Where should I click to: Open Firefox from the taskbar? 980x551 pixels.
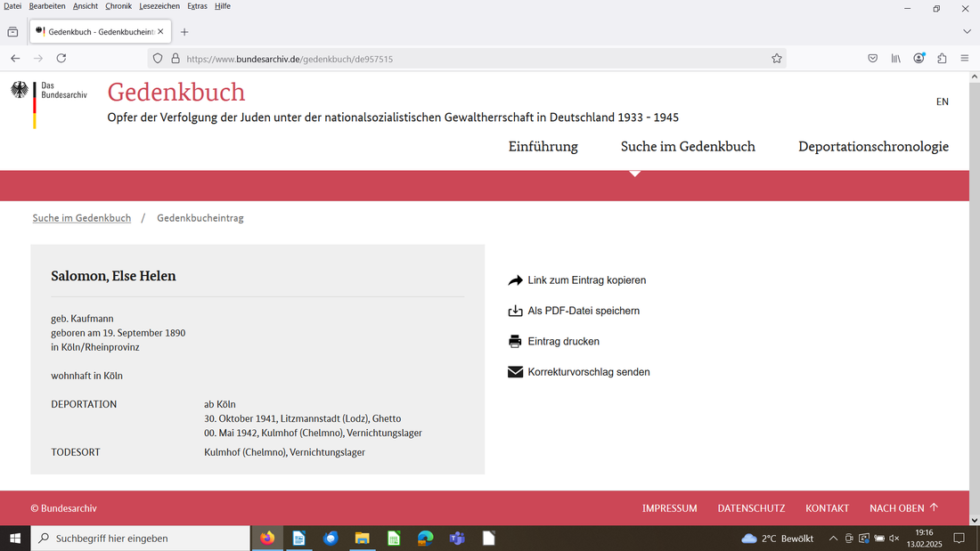[x=267, y=538]
